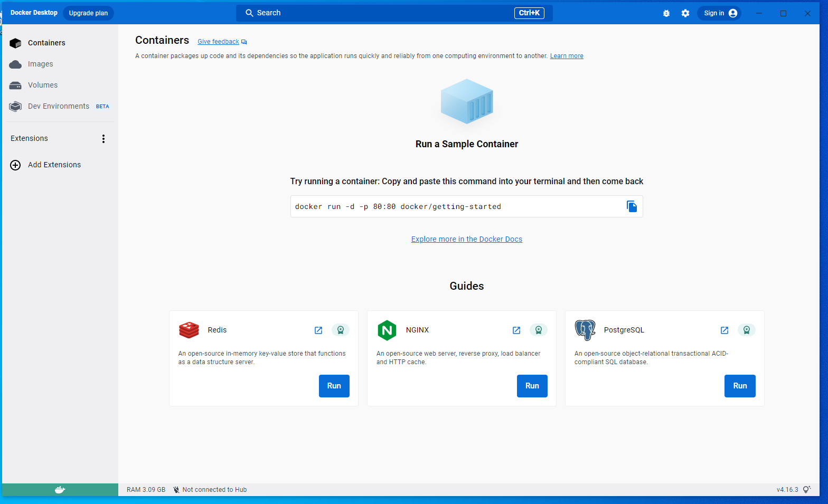
Task: Maximize the Docker Desktop window
Action: tap(783, 13)
